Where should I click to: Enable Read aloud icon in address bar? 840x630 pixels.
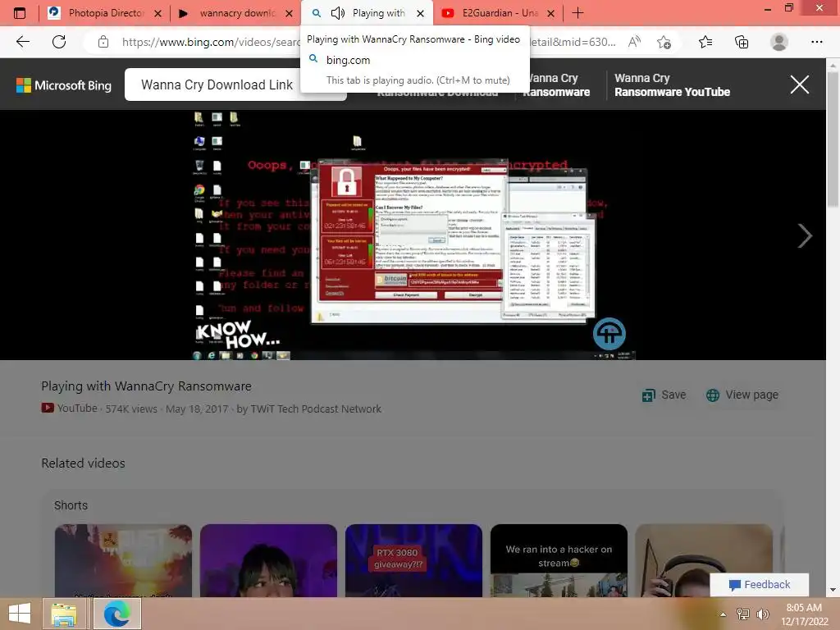tap(634, 42)
